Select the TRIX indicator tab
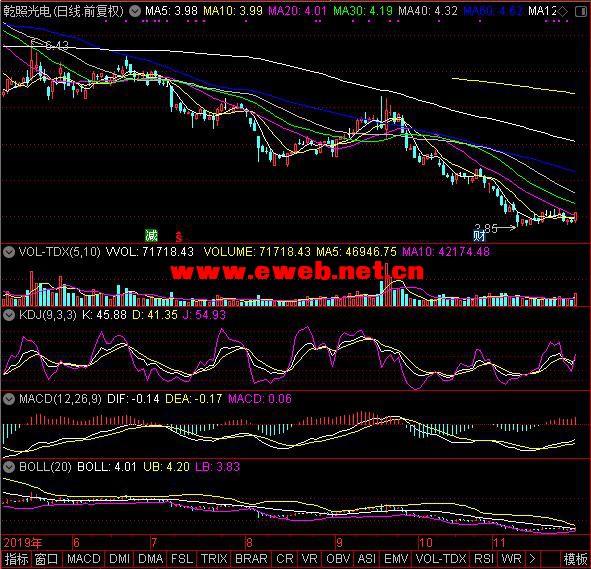This screenshot has height=569, width=591. (x=214, y=559)
